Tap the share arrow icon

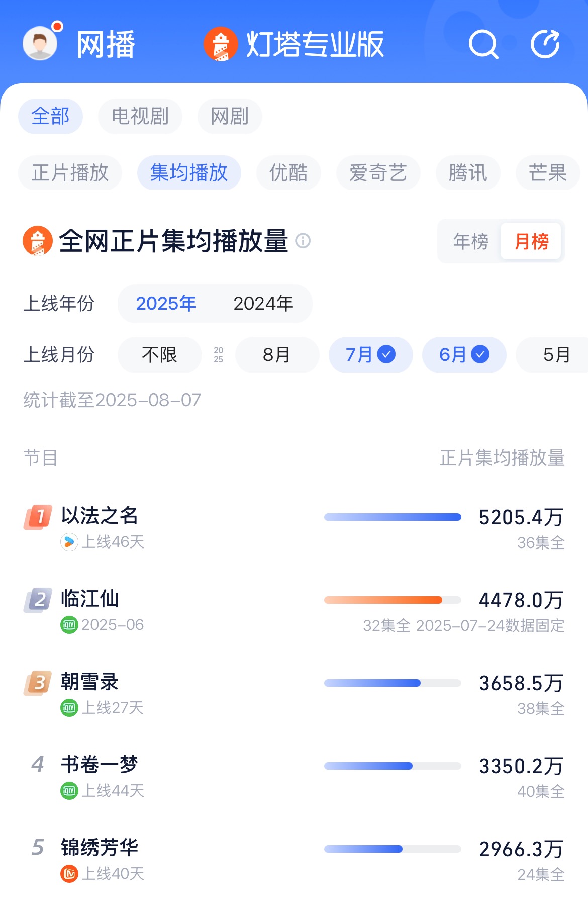[x=545, y=44]
